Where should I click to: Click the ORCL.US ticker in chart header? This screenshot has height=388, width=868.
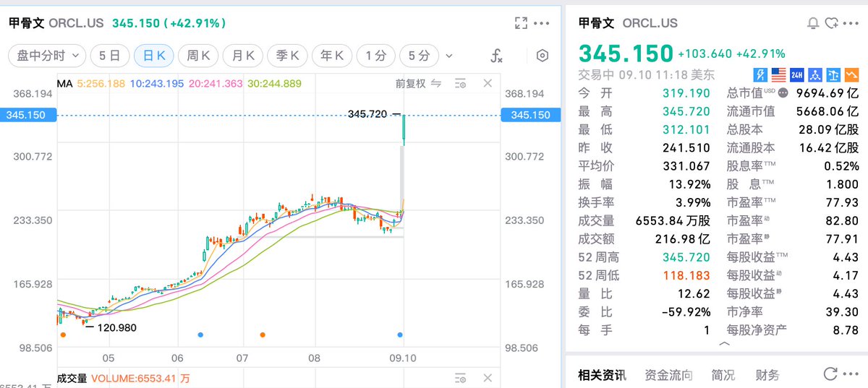click(x=76, y=23)
